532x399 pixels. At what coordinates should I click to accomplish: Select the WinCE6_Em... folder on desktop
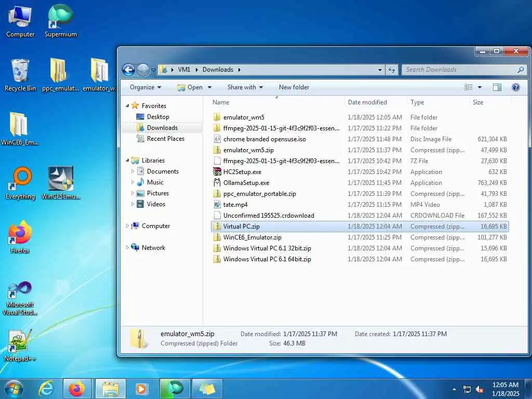pos(20,129)
